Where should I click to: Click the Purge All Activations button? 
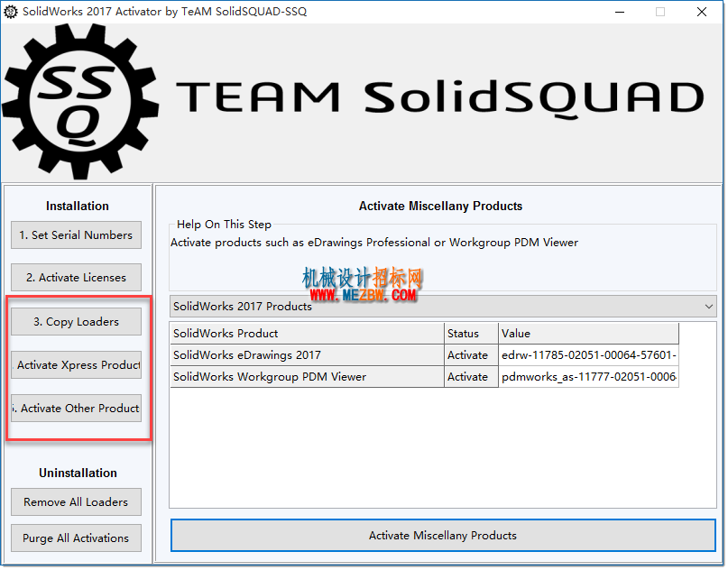[76, 538]
